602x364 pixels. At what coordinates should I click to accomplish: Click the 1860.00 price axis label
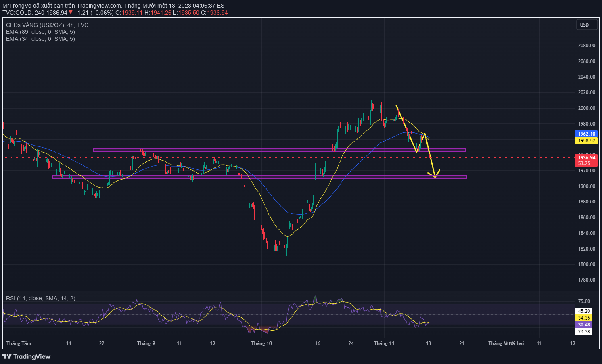(x=587, y=218)
